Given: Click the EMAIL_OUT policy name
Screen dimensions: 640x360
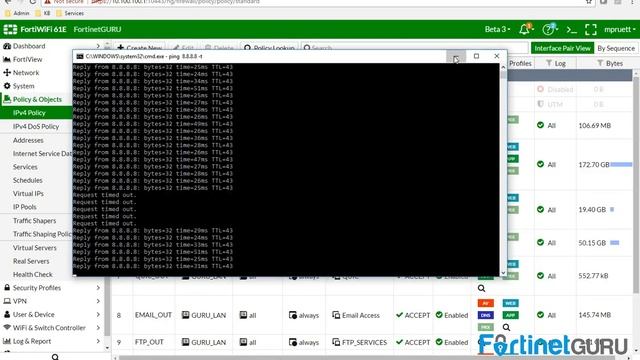Looking at the screenshot, I should coord(153,315).
